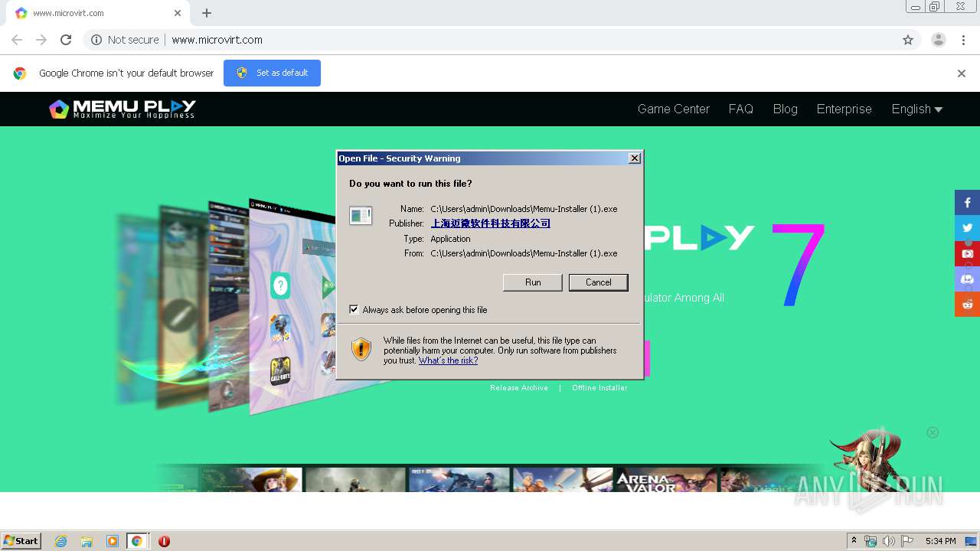Open the red security taskbar icon

(164, 541)
